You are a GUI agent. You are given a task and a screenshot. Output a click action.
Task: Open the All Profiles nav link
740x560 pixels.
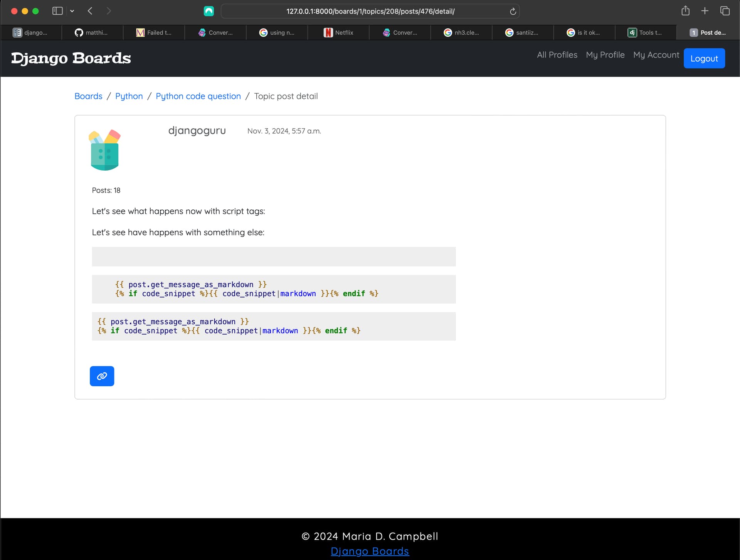point(557,55)
